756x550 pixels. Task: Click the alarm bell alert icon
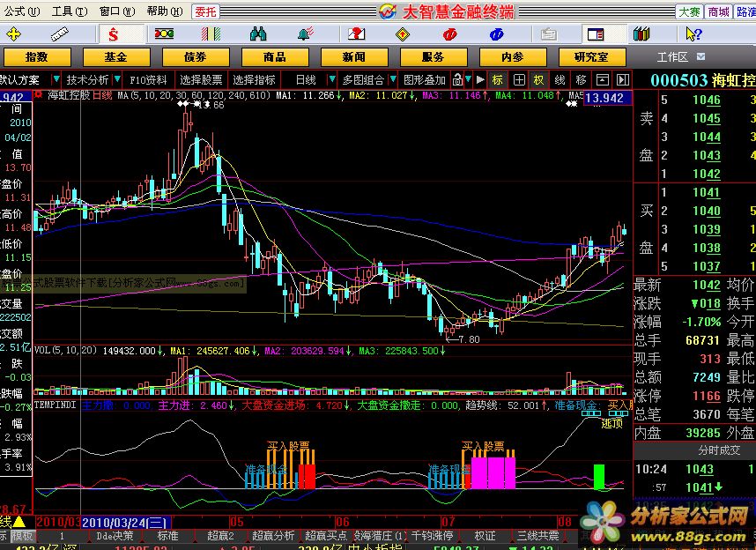(306, 33)
